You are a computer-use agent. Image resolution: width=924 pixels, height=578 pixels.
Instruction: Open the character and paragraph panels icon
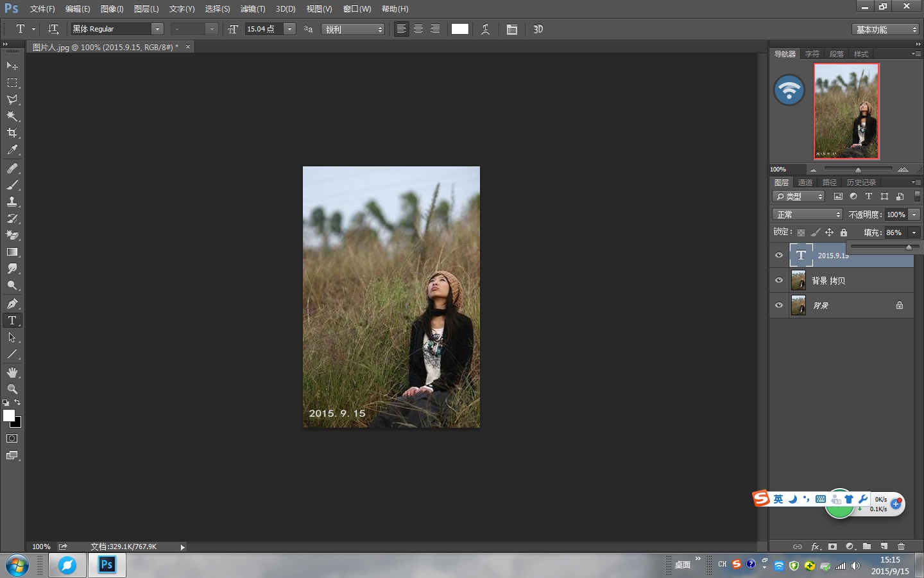[x=512, y=29]
